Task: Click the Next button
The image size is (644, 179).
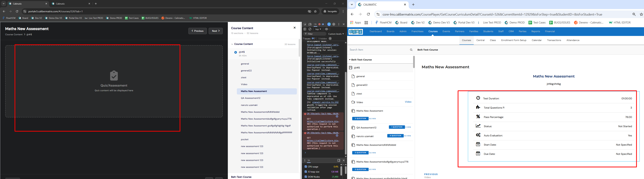Action: pyautogui.click(x=216, y=31)
